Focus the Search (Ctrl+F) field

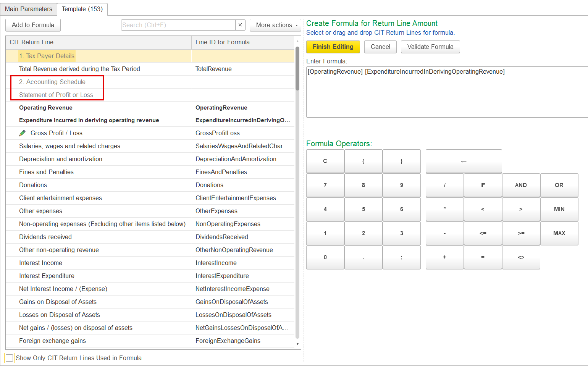point(178,25)
